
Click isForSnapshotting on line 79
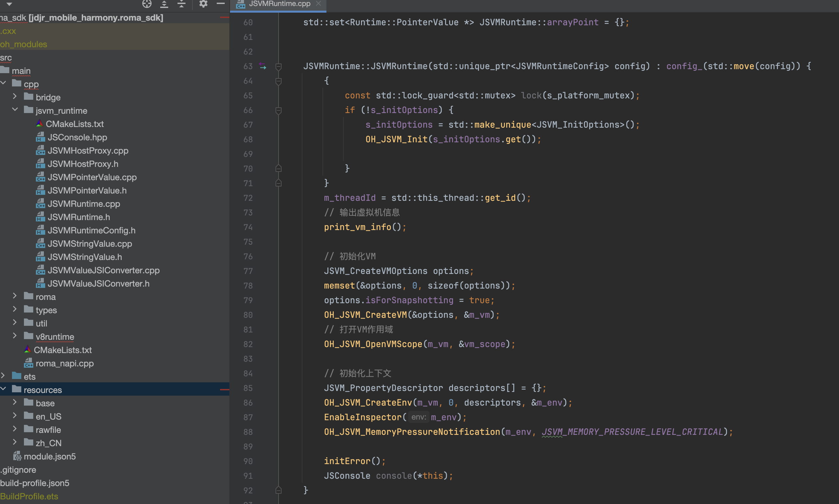(x=409, y=300)
